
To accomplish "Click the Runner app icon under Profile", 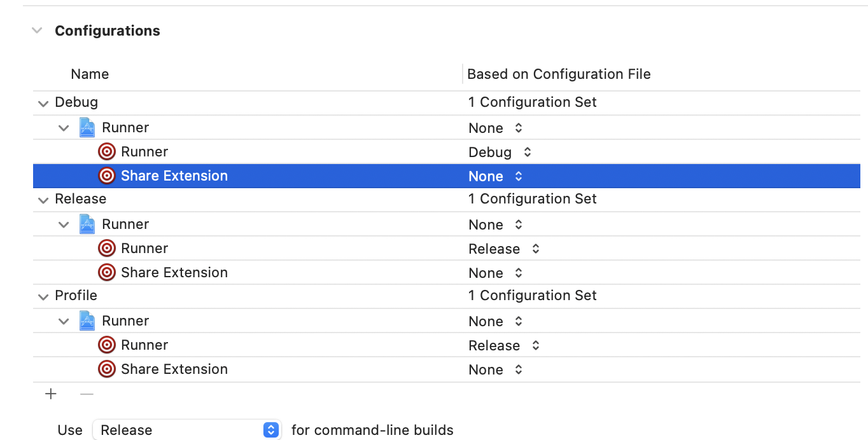I will click(x=88, y=320).
